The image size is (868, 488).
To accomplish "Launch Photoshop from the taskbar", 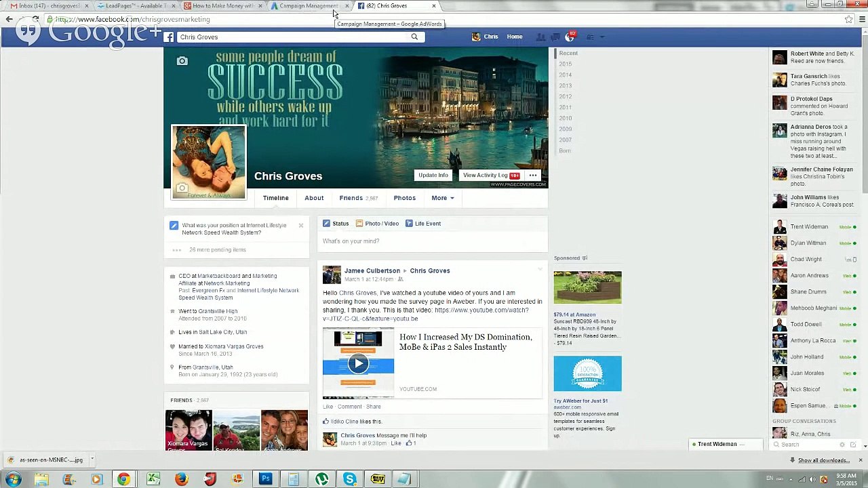I will (265, 479).
